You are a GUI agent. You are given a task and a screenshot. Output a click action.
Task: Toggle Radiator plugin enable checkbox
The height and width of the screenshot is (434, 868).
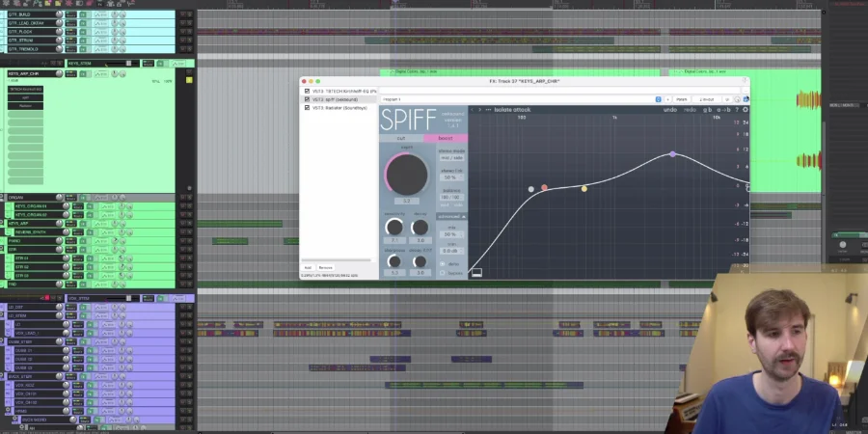click(x=307, y=108)
